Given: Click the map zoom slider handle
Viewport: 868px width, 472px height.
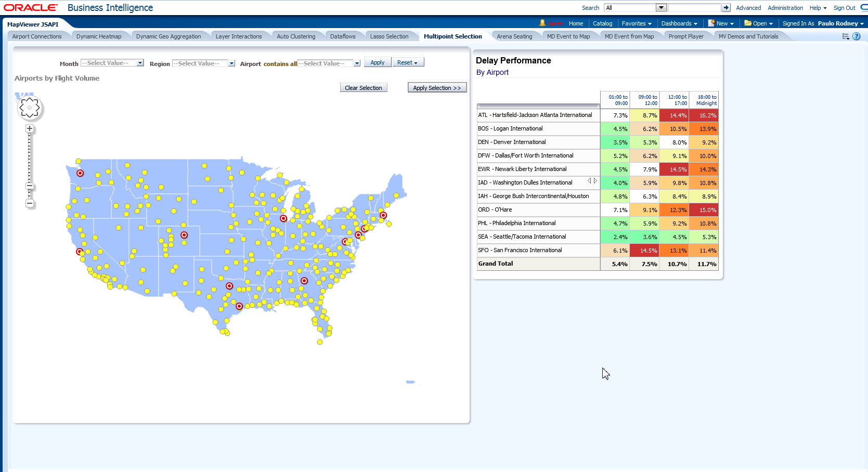Looking at the screenshot, I should (x=30, y=186).
